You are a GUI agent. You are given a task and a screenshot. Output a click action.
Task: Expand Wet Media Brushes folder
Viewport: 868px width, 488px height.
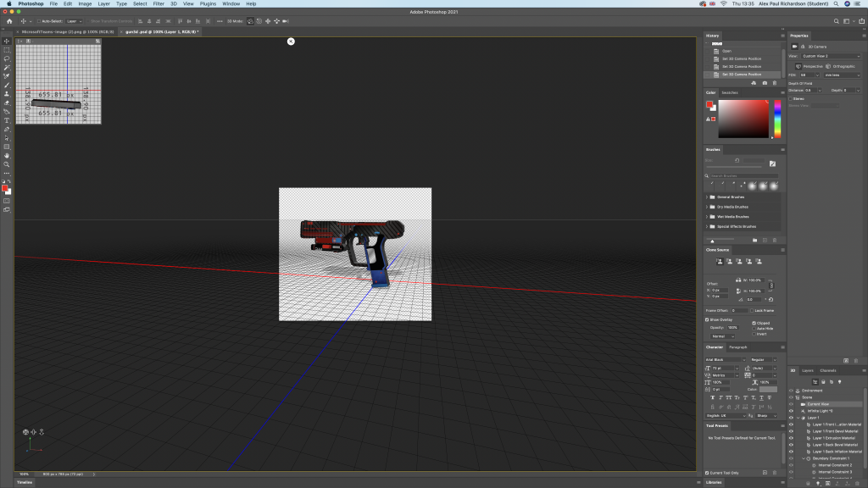707,217
